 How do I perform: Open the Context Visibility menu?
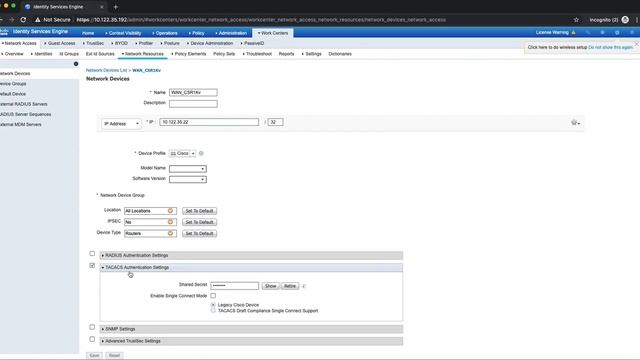click(123, 33)
